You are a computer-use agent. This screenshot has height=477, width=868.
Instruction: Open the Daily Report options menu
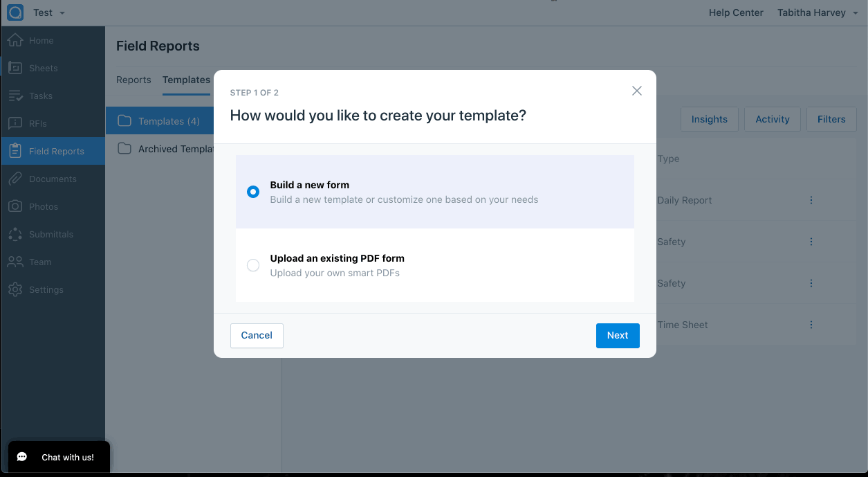tap(811, 200)
